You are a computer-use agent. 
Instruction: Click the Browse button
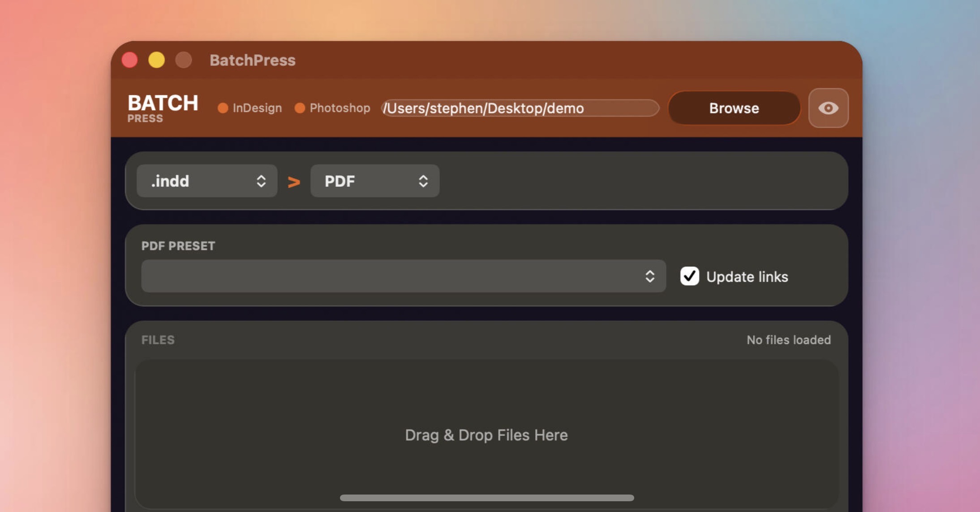point(734,108)
